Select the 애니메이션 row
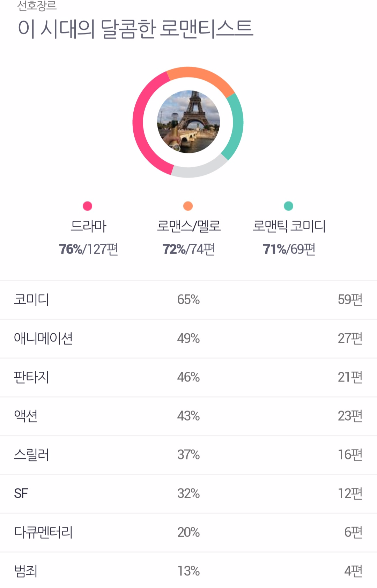Viewport: 377px width, 588px height. click(x=188, y=339)
